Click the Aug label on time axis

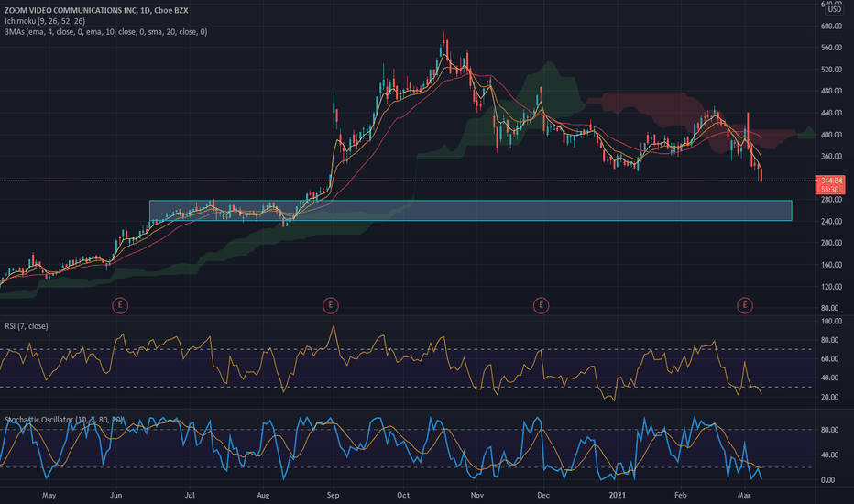[263, 495]
